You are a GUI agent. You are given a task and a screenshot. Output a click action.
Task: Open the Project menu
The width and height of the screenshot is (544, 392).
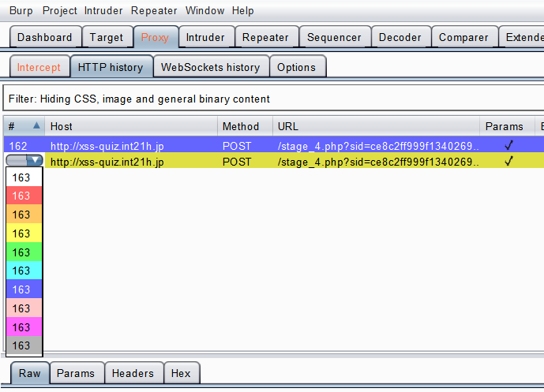tap(60, 11)
